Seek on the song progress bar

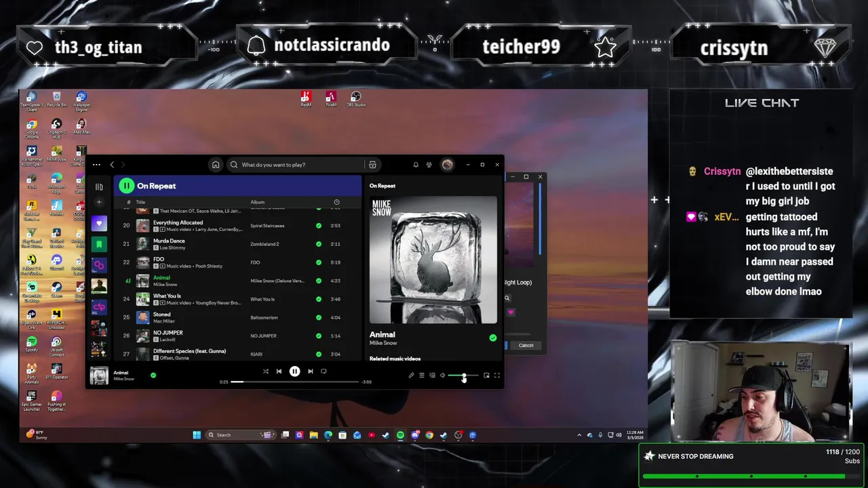294,382
